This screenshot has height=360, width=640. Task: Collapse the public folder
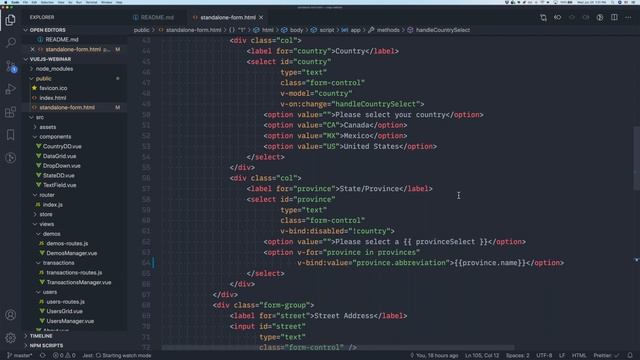coord(43,78)
